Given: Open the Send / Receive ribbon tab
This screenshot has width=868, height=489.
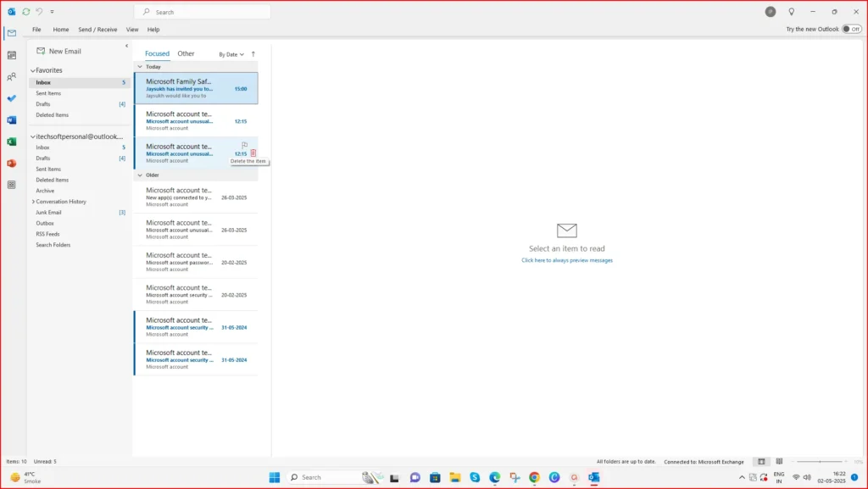Looking at the screenshot, I should pyautogui.click(x=97, y=28).
